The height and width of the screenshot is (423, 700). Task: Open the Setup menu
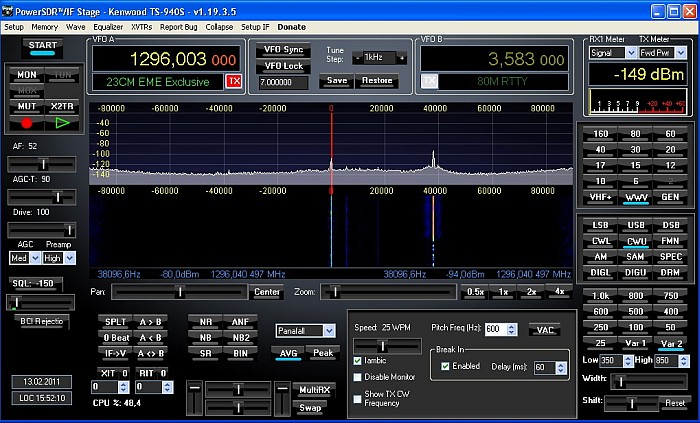(14, 27)
